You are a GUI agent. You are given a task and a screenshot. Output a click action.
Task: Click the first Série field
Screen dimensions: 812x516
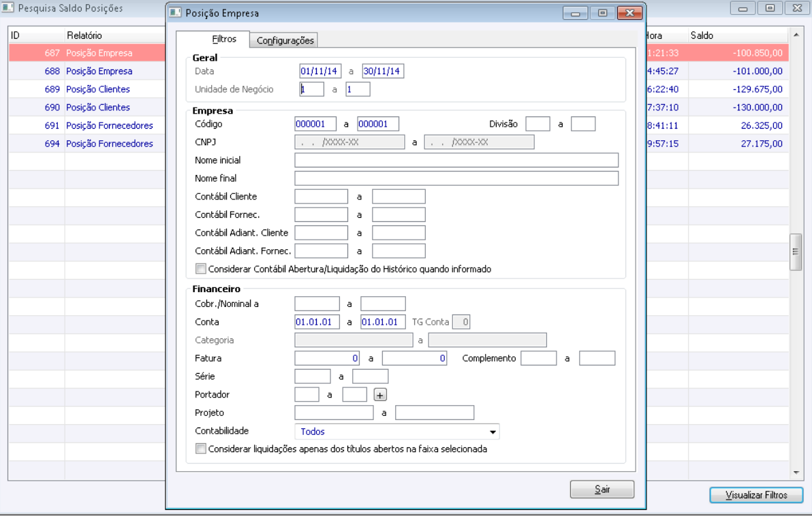[312, 376]
